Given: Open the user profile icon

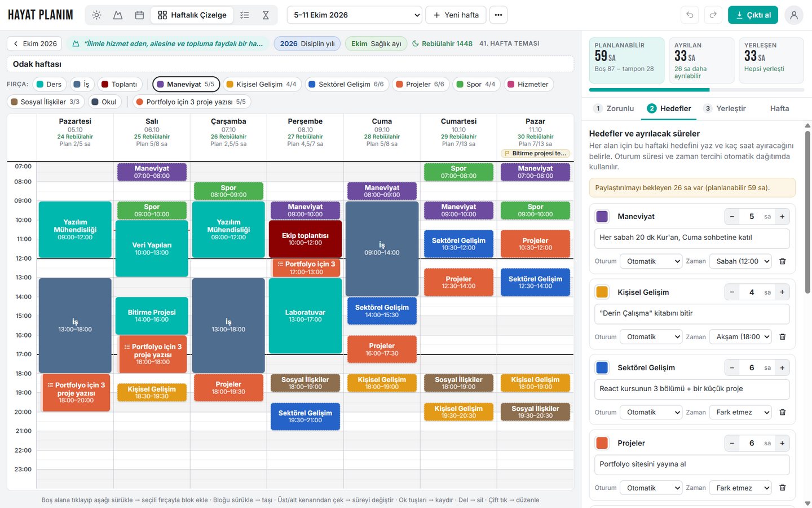Looking at the screenshot, I should coord(794,15).
